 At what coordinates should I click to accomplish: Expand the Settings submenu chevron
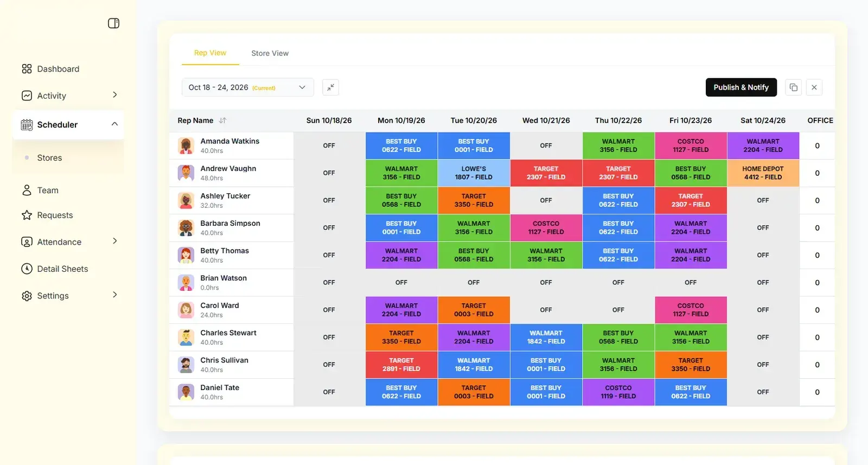click(x=114, y=295)
